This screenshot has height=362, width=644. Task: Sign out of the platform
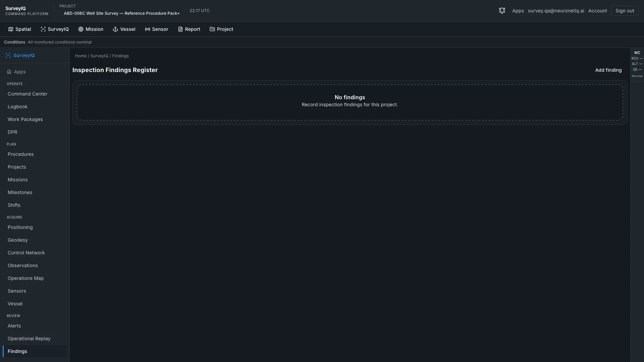tap(625, 11)
